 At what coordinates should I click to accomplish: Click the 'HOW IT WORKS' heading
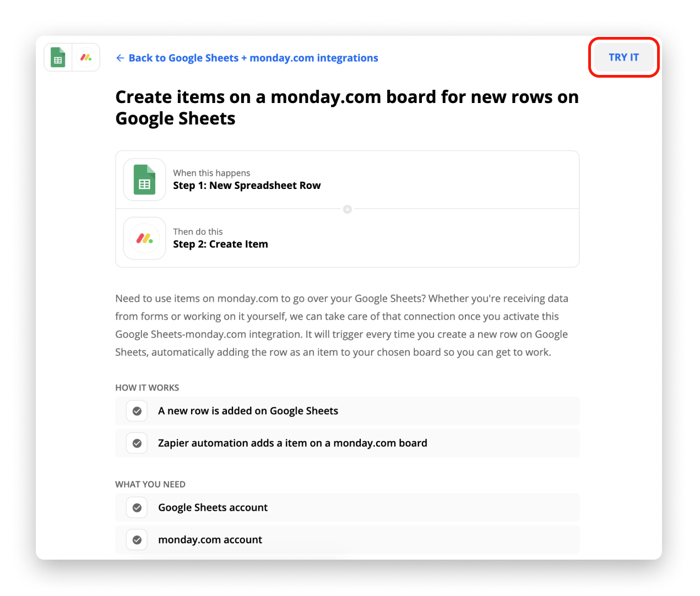click(147, 388)
